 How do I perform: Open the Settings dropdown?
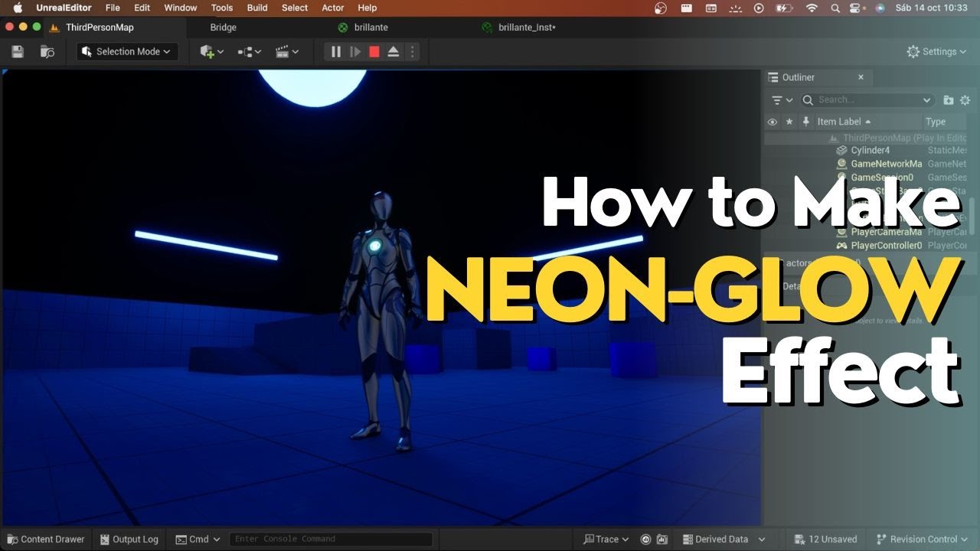pos(938,51)
